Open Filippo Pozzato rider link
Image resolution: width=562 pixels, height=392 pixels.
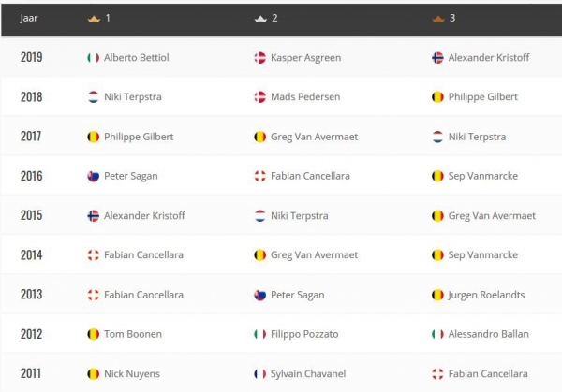point(304,334)
